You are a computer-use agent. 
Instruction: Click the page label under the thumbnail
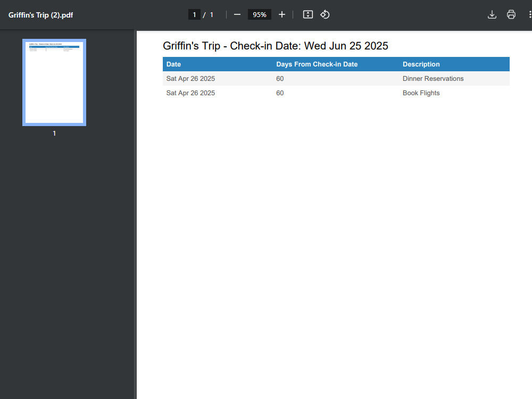point(54,134)
